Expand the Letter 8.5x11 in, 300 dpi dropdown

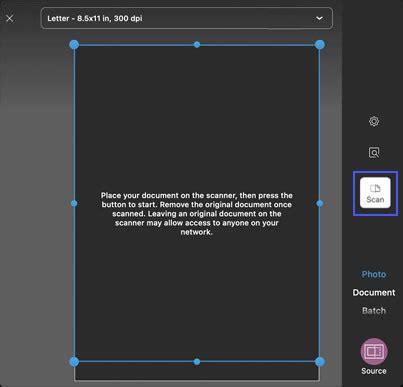point(187,18)
